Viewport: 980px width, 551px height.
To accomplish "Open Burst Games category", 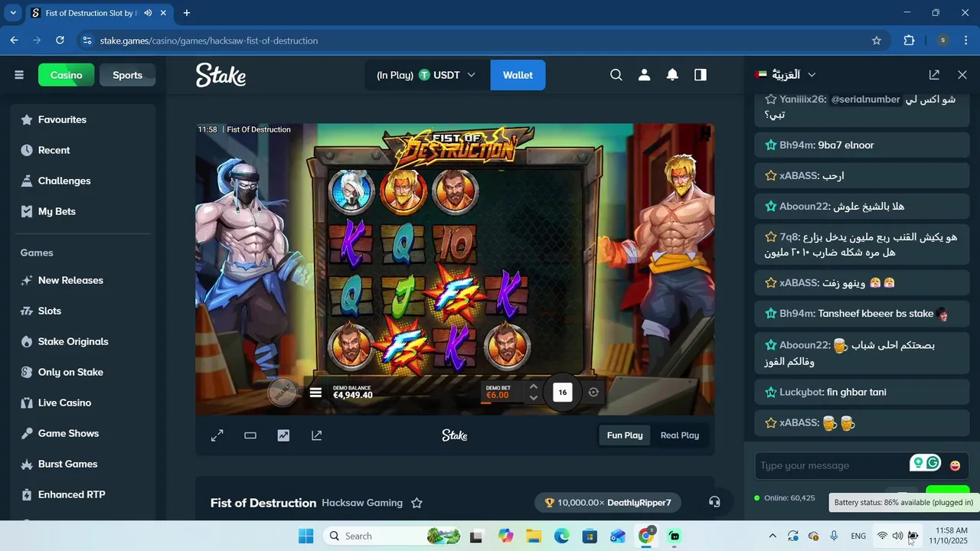I will click(x=84, y=464).
